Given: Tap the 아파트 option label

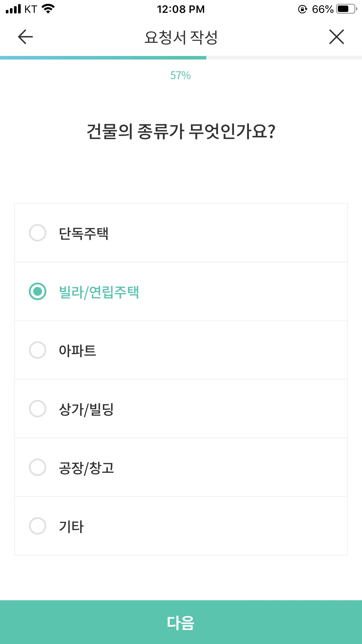Looking at the screenshot, I should (78, 350).
